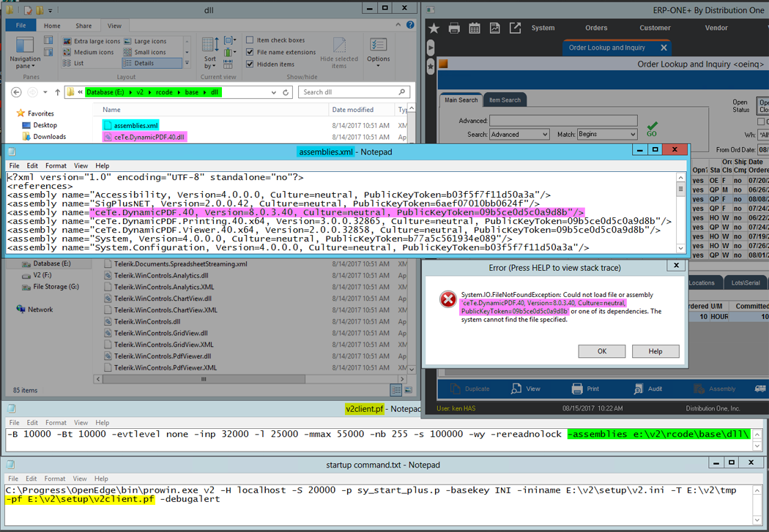Image resolution: width=769 pixels, height=532 pixels.
Task: Click the Back arrow in Explorer
Action: pos(16,92)
